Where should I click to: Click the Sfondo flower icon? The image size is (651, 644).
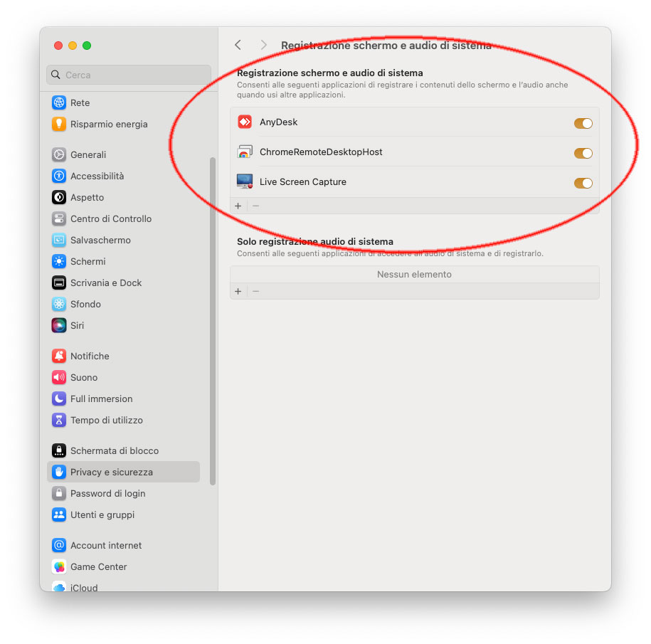(x=59, y=305)
